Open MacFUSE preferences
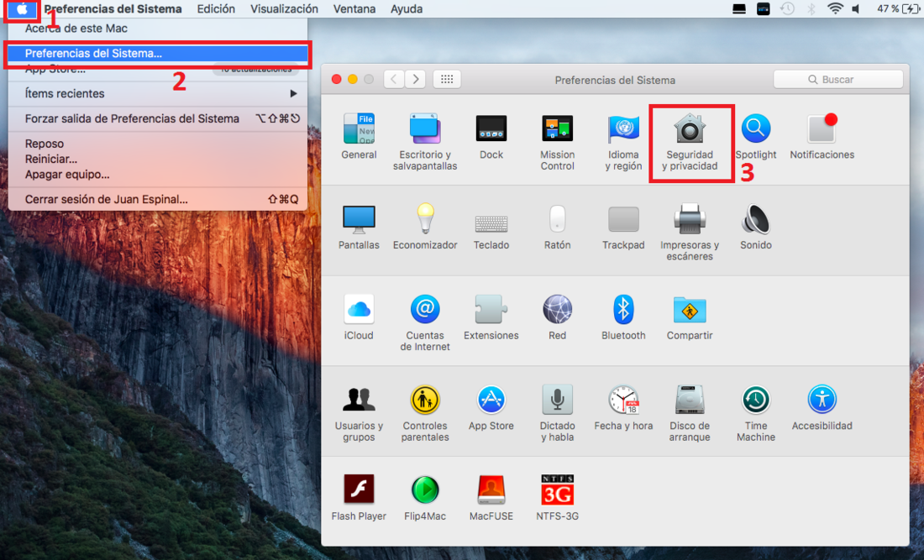The width and height of the screenshot is (924, 560). (x=491, y=498)
